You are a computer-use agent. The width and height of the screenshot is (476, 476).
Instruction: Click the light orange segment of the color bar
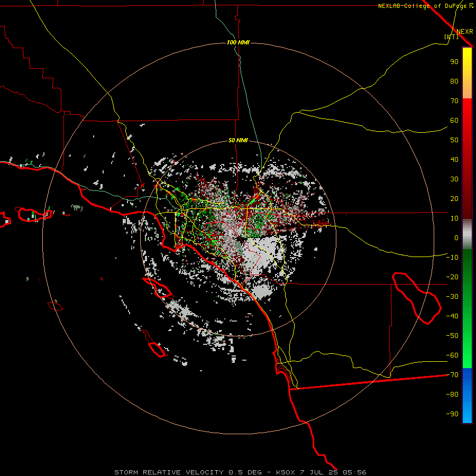tap(467, 93)
